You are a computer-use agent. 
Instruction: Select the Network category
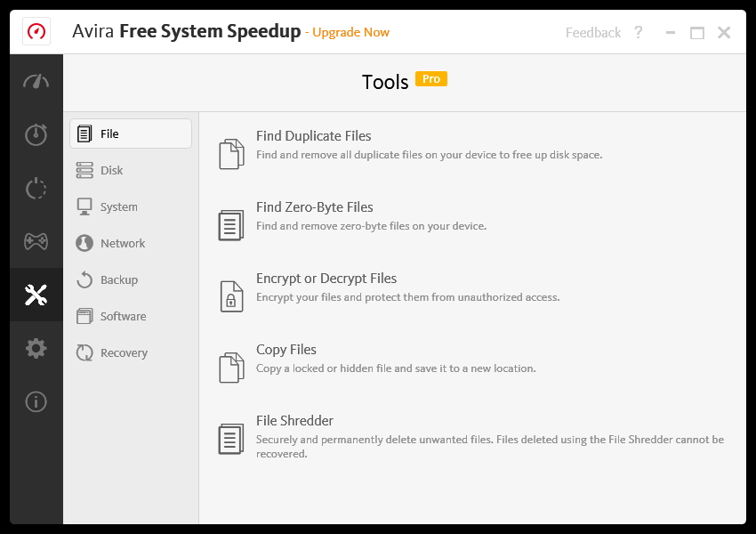point(122,243)
